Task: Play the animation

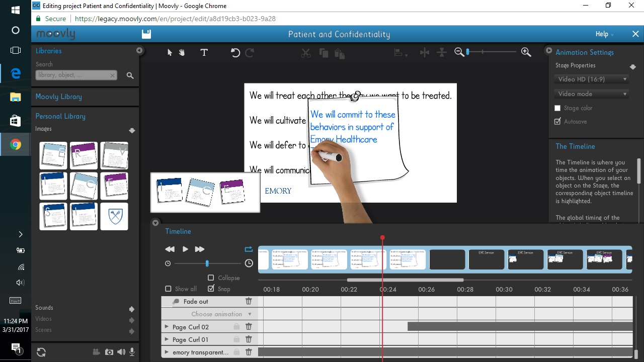Action: [185, 249]
